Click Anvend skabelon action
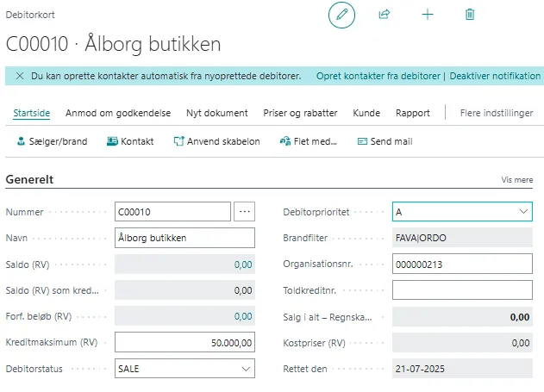The height and width of the screenshot is (392, 544). coord(216,141)
